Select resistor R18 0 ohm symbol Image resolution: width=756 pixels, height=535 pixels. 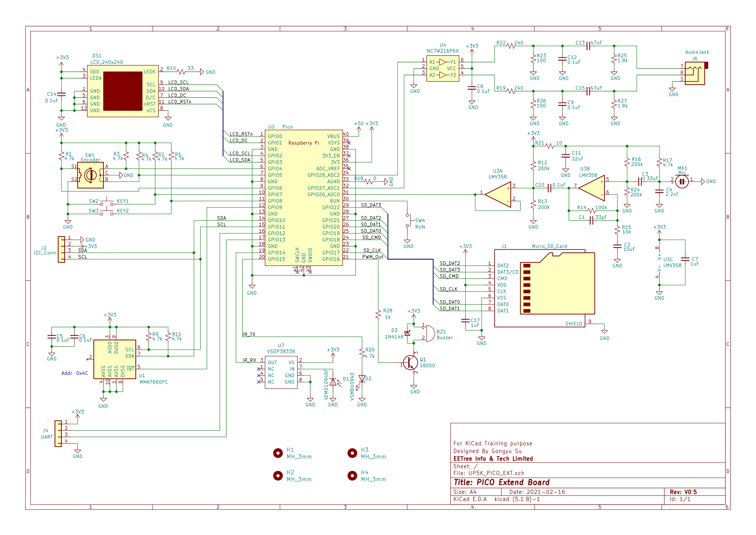(369, 181)
